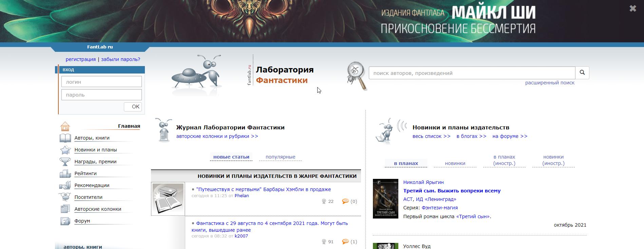
Task: Click the house icon for Главная
Action: 65,126
